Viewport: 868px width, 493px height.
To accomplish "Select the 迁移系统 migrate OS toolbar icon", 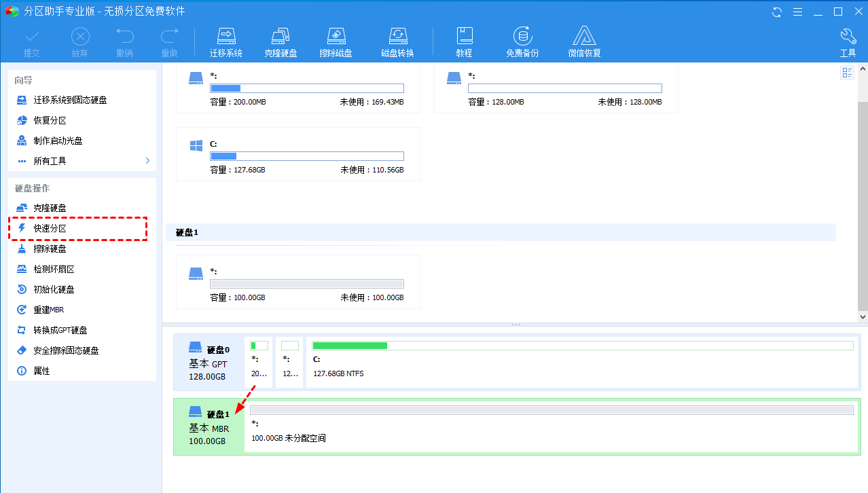I will [226, 40].
